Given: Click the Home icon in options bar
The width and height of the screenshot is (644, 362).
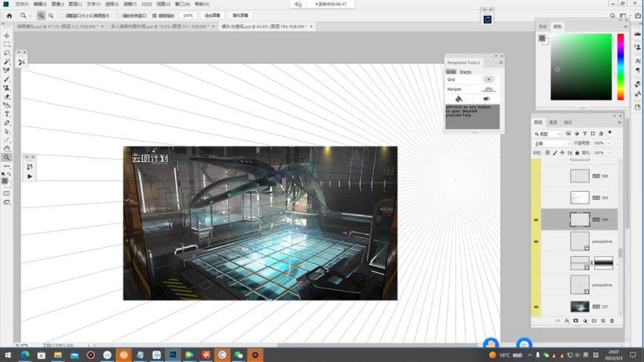Looking at the screenshot, I should (9, 16).
